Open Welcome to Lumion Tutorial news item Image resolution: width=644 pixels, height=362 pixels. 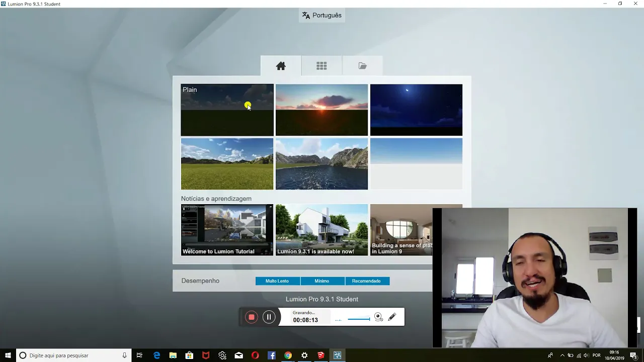[227, 230]
